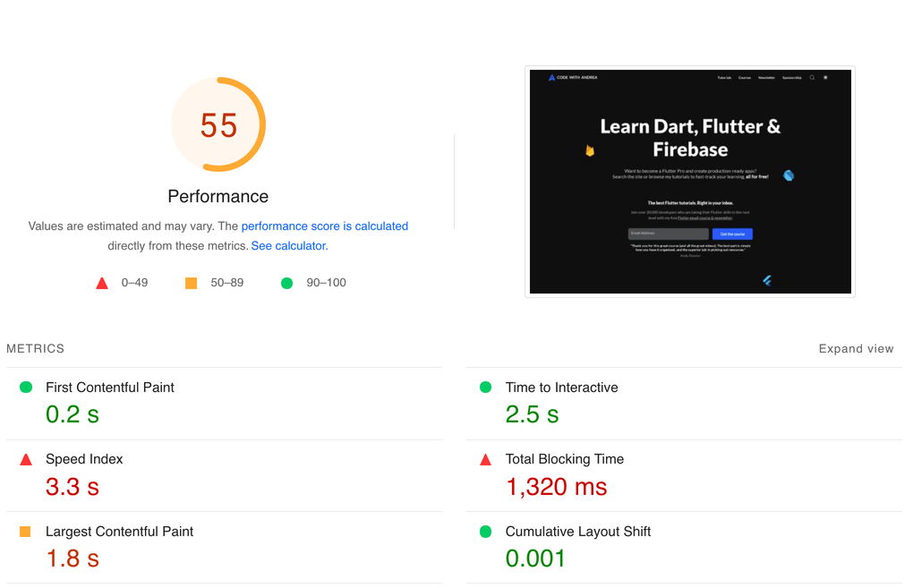Click the 50–89 legend range text
This screenshot has height=588, width=913.
point(227,283)
